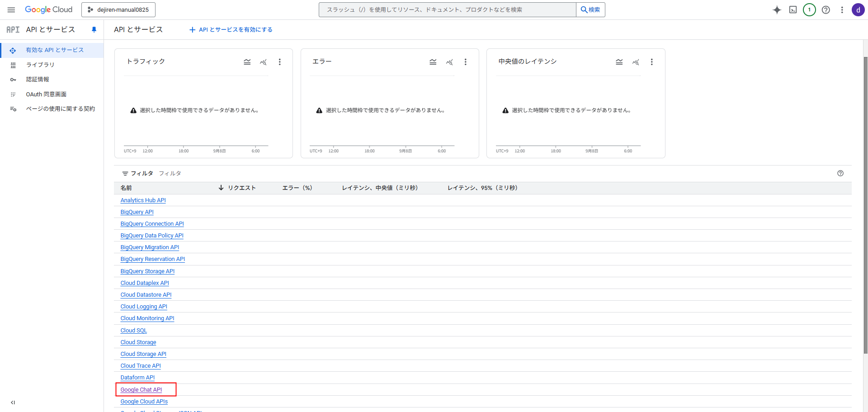Click the user account avatar

pyautogui.click(x=858, y=10)
